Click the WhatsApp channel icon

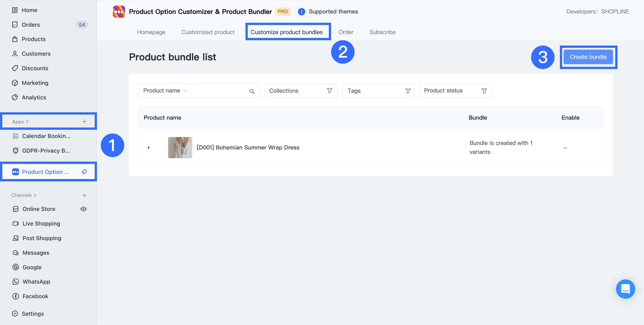tap(16, 282)
